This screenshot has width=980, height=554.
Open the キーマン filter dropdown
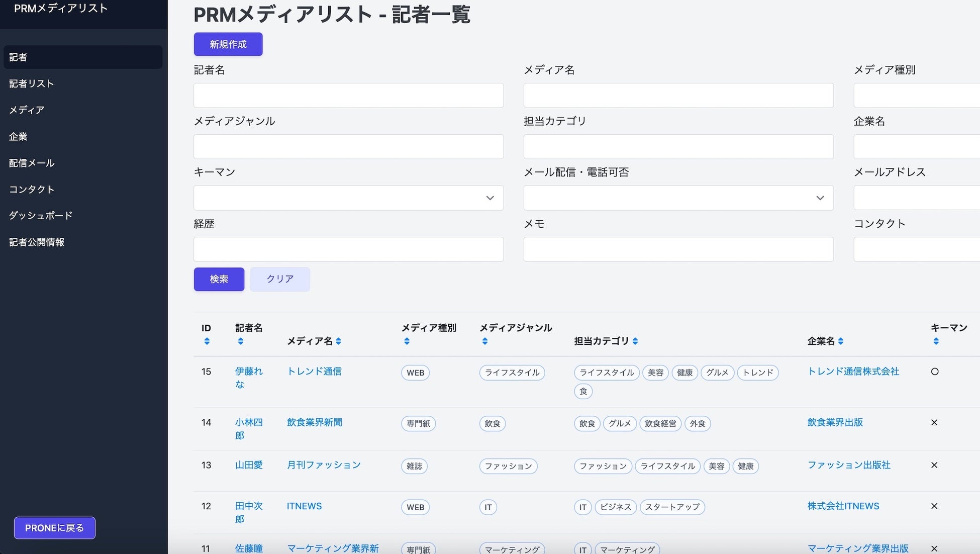tap(348, 198)
